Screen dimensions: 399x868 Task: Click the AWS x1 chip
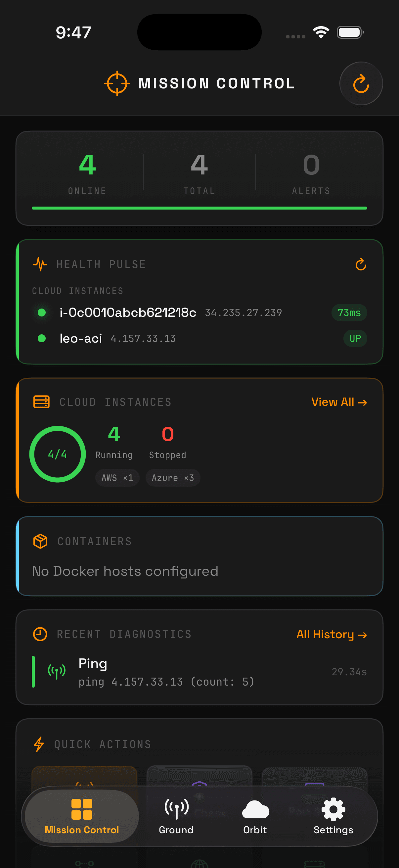coord(117,477)
